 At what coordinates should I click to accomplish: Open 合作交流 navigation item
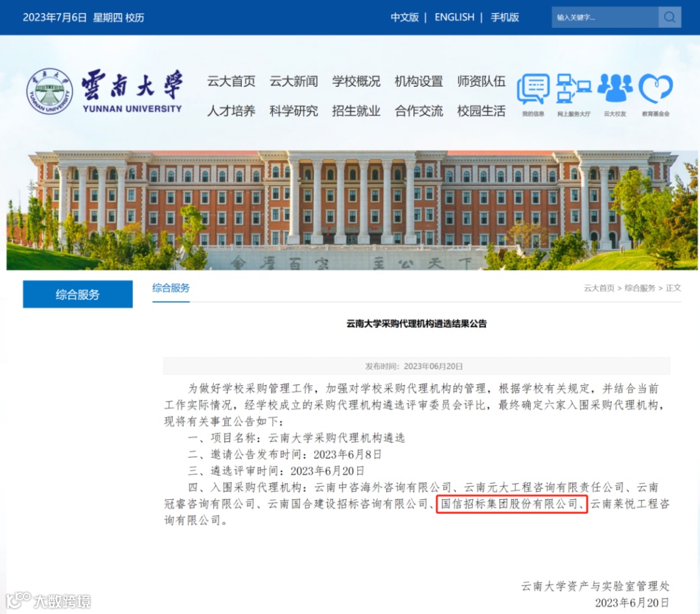(x=419, y=111)
